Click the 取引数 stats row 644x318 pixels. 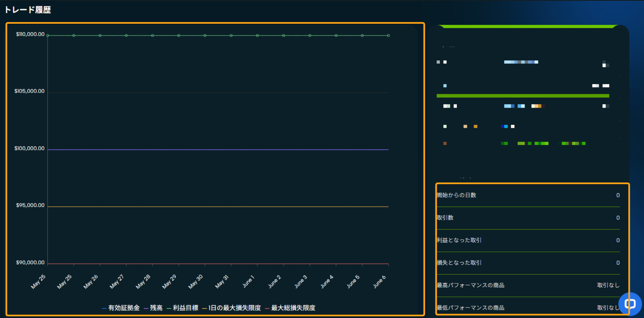tap(528, 218)
